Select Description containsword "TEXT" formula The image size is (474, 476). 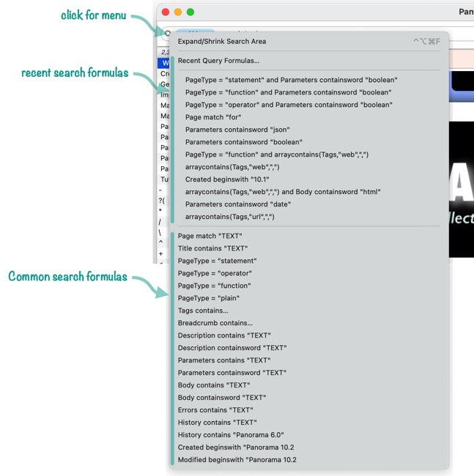click(309, 348)
